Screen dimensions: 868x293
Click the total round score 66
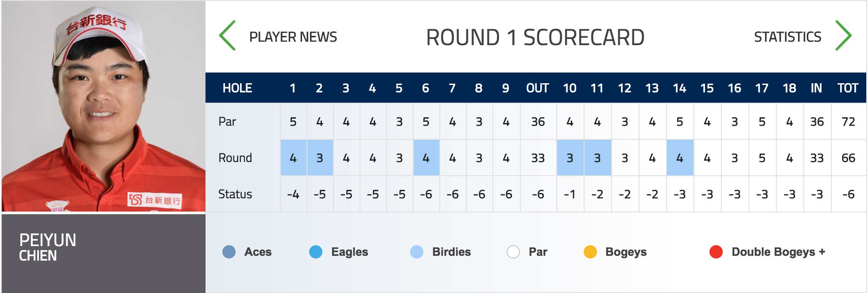click(848, 158)
